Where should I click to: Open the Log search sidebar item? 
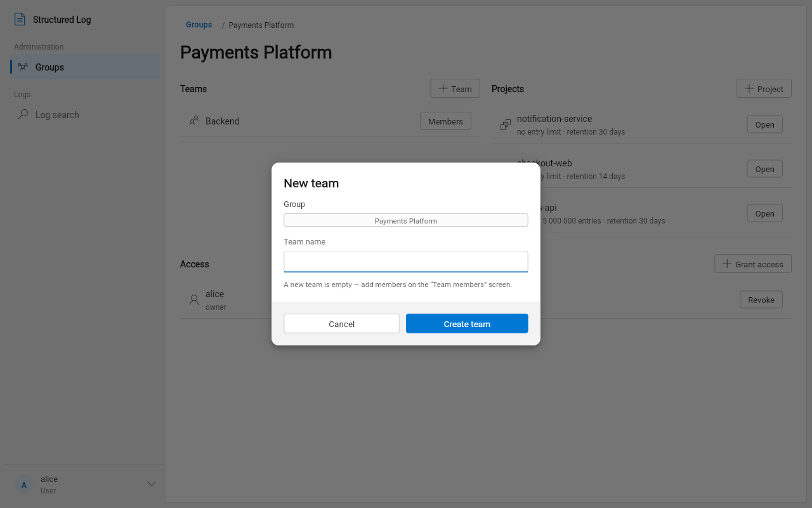[x=85, y=114]
